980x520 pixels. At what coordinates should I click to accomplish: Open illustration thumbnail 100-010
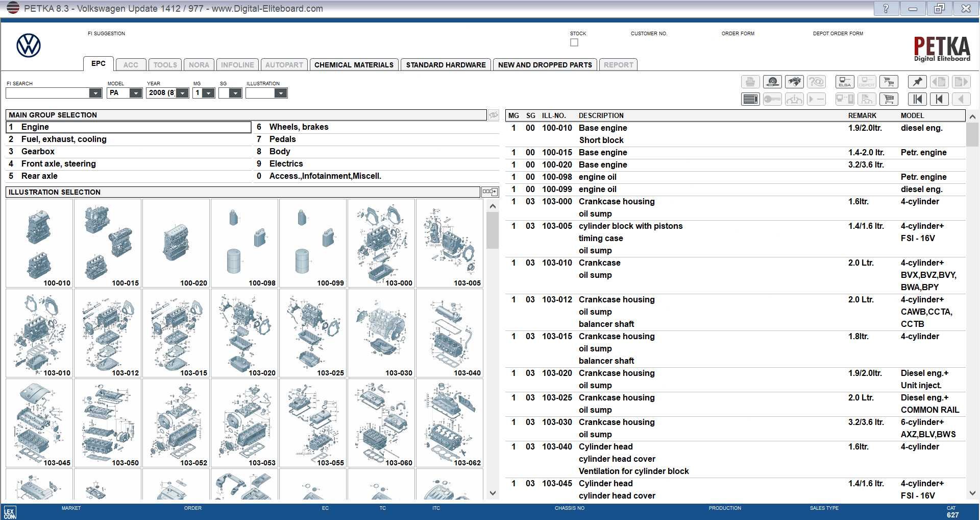39,243
